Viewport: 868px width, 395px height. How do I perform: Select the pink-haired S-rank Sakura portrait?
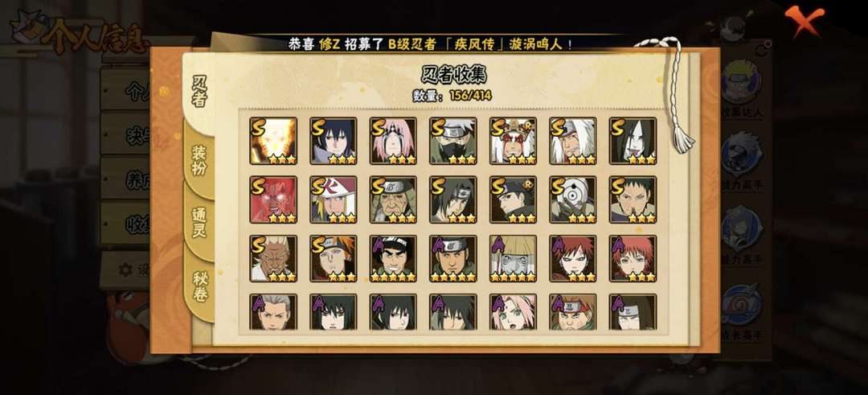click(393, 141)
